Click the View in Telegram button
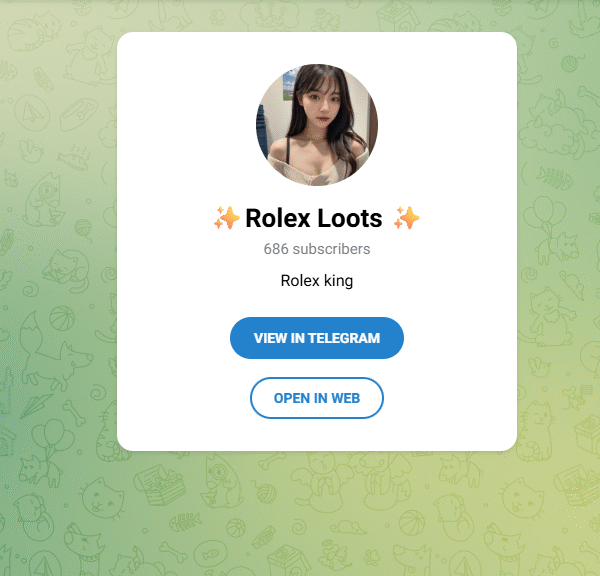 316,338
